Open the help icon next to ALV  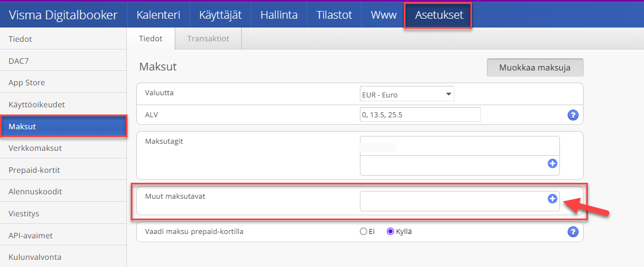tap(573, 115)
